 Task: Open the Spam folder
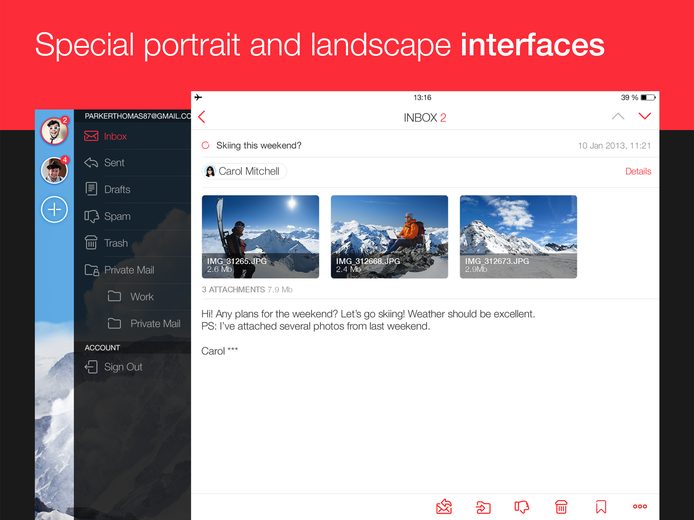tap(132, 216)
